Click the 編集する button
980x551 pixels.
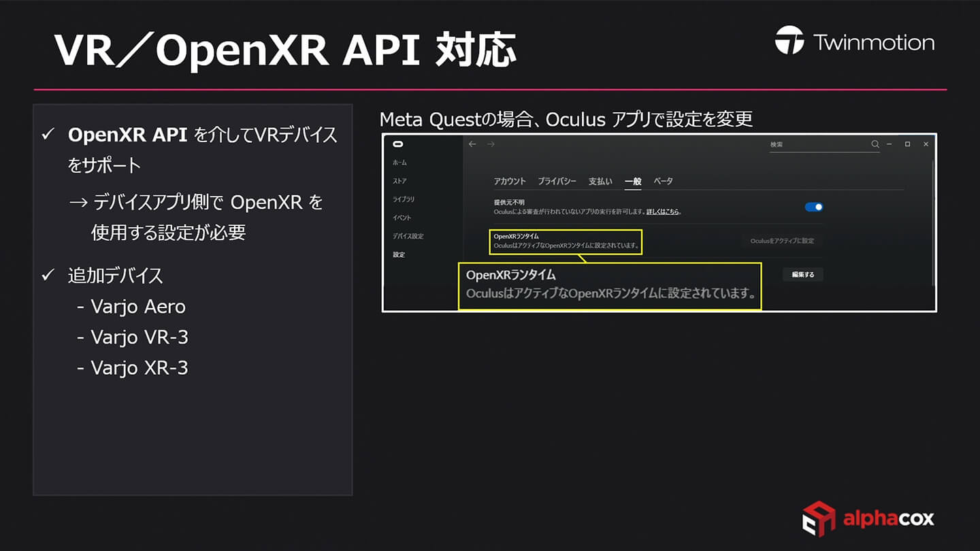pos(803,275)
